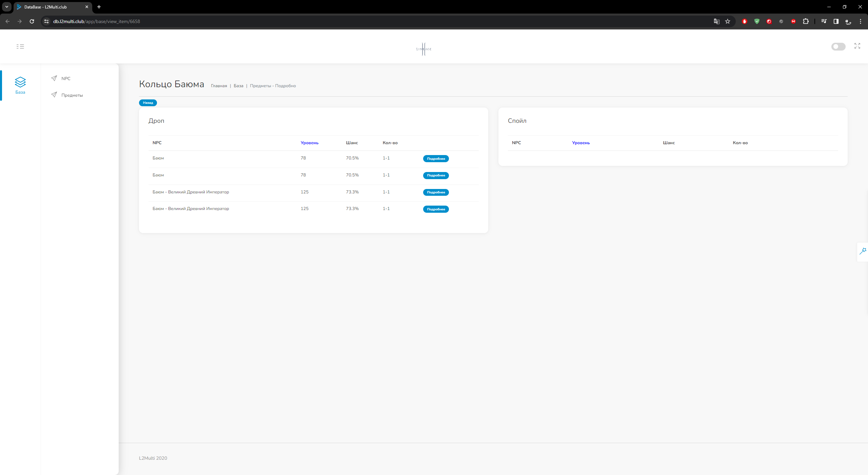Image resolution: width=868 pixels, height=475 pixels.
Task: Open the NPC sidebar menu item
Action: (x=66, y=78)
